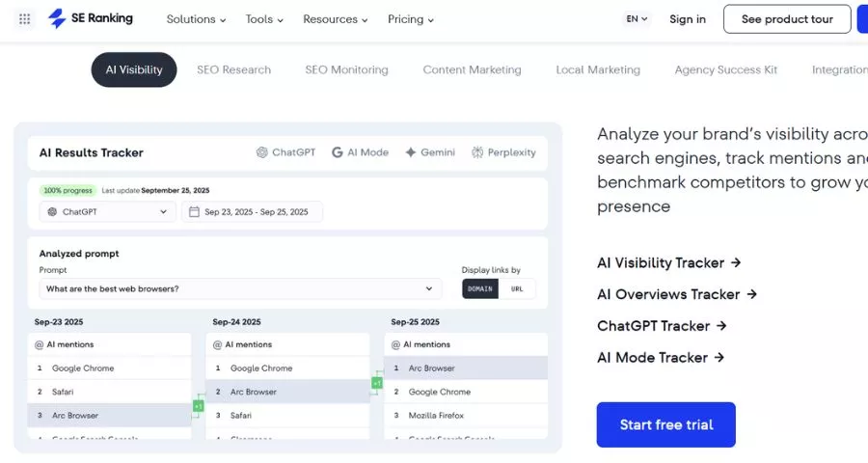
Task: Click Mozilla Firefox row under Sep-25
Action: 466,416
